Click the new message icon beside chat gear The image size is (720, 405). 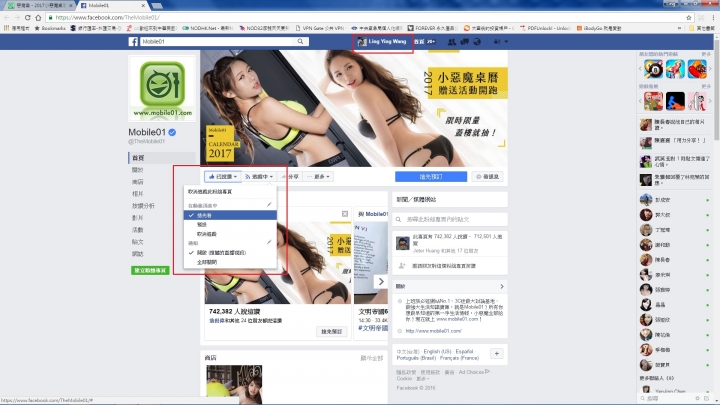point(707,399)
